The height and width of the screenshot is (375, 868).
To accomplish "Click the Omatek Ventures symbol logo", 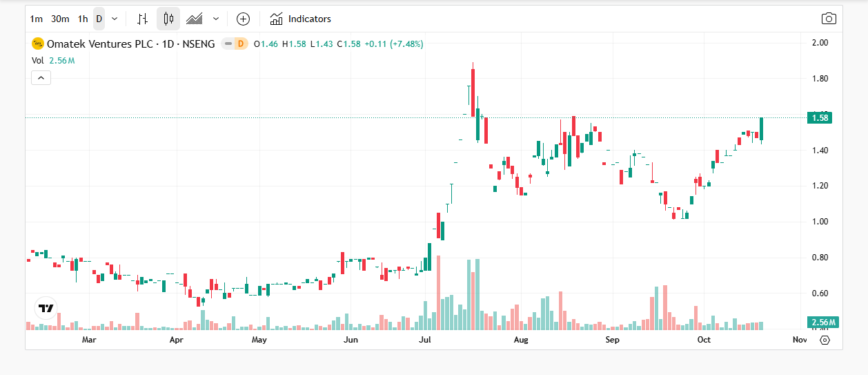I will click(x=38, y=44).
